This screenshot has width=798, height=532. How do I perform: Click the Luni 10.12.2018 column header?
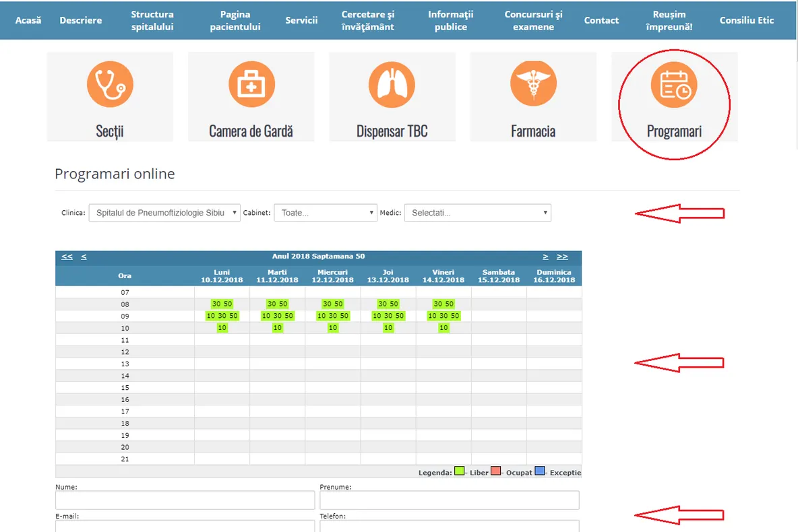tap(222, 276)
